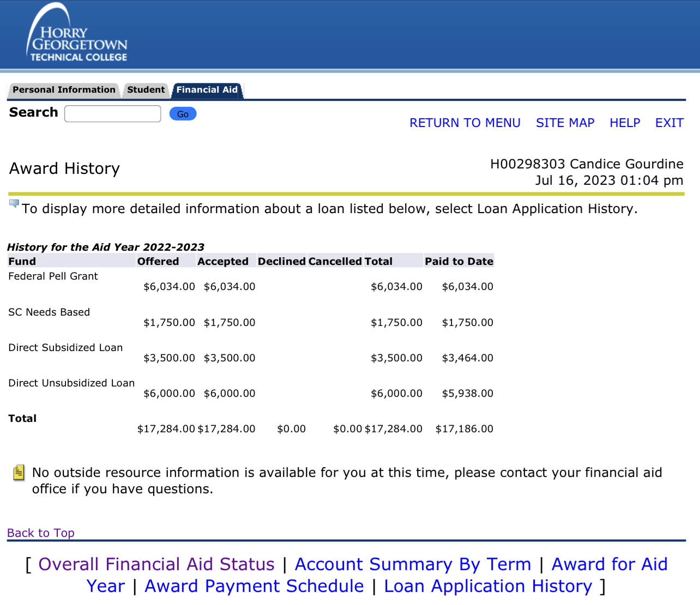Image resolution: width=700 pixels, height=605 pixels.
Task: Click the total cancelled value $0.00
Action: [x=348, y=429]
